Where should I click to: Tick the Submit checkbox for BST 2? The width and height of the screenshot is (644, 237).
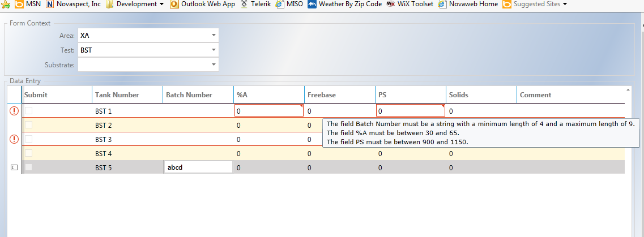coord(28,125)
